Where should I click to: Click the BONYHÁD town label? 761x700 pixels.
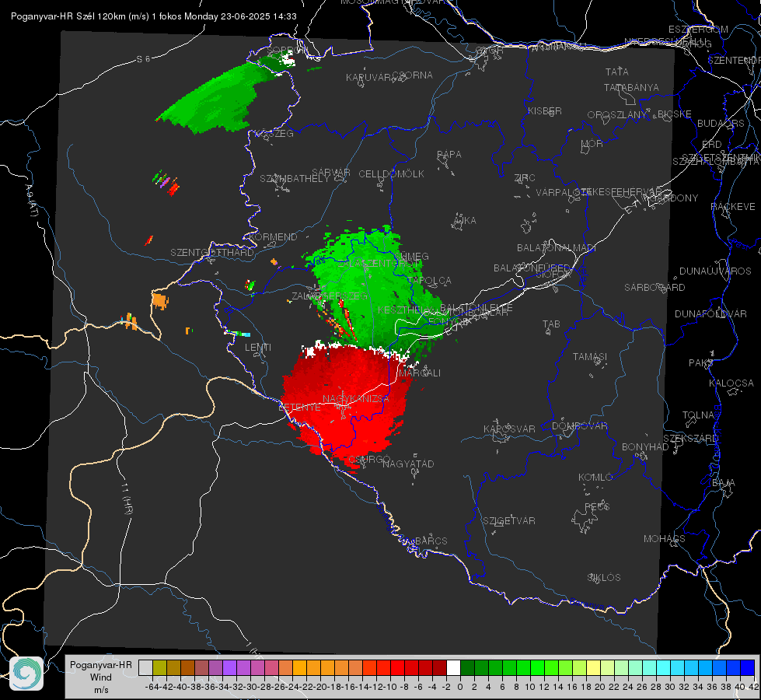point(645,447)
